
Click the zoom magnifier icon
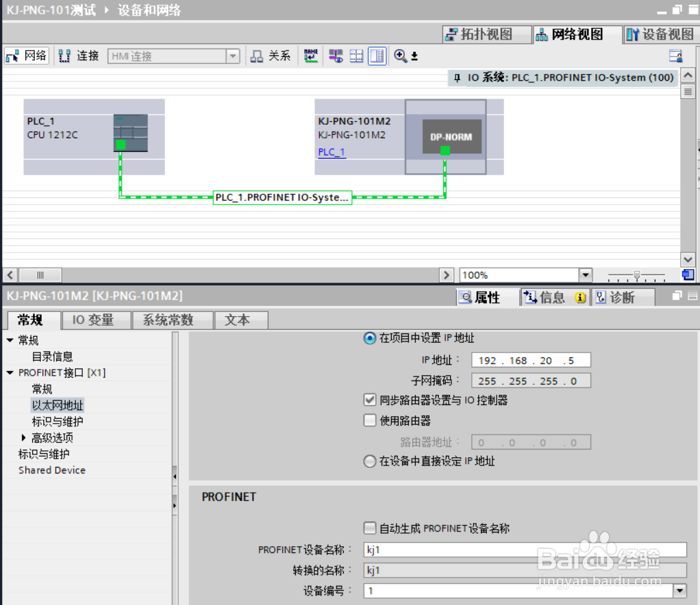point(401,55)
